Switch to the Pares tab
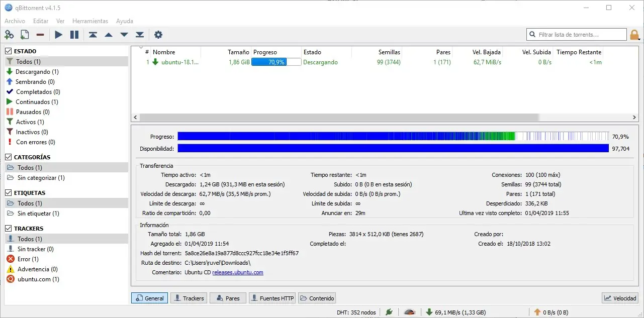The image size is (644, 318). pyautogui.click(x=228, y=298)
